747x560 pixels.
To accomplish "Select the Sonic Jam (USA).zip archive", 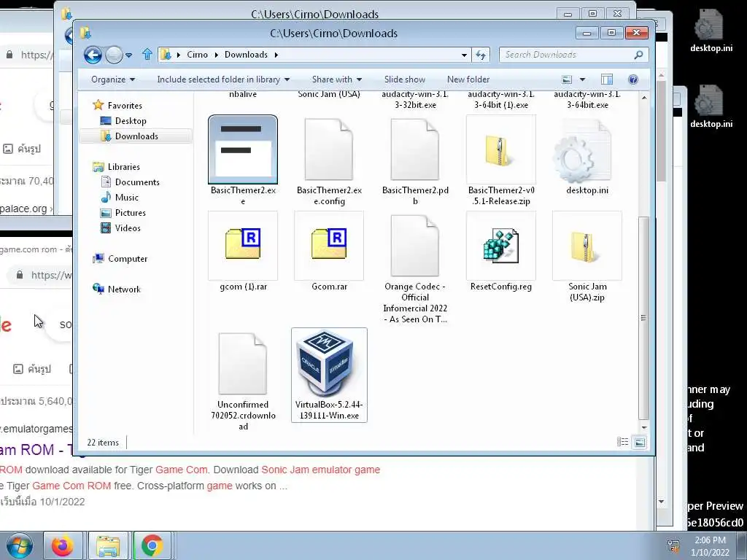I will tap(587, 256).
